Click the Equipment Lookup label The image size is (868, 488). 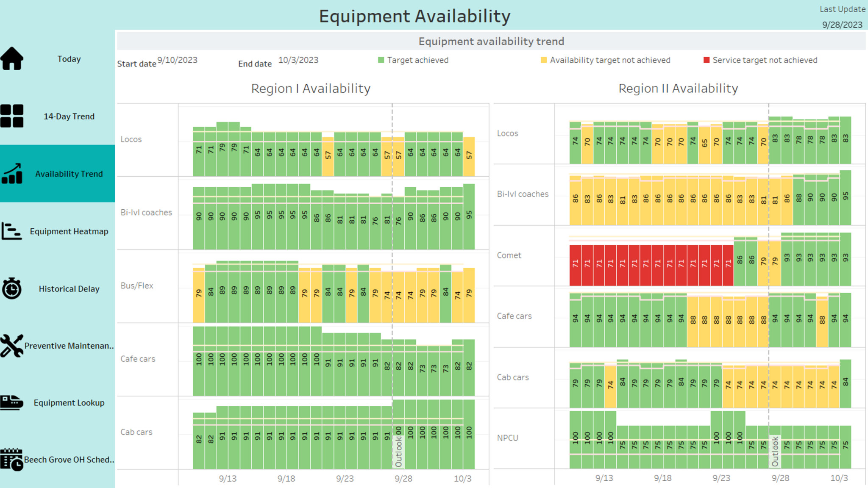pyautogui.click(x=69, y=402)
